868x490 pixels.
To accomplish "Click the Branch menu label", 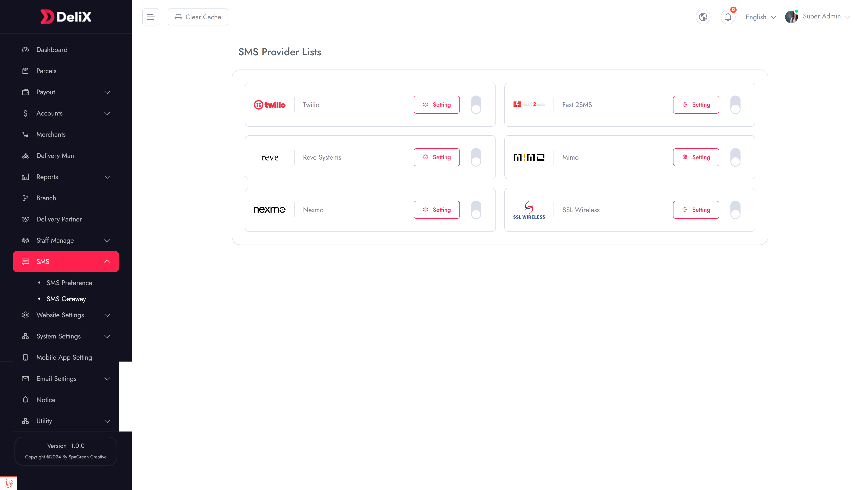I will pos(46,198).
